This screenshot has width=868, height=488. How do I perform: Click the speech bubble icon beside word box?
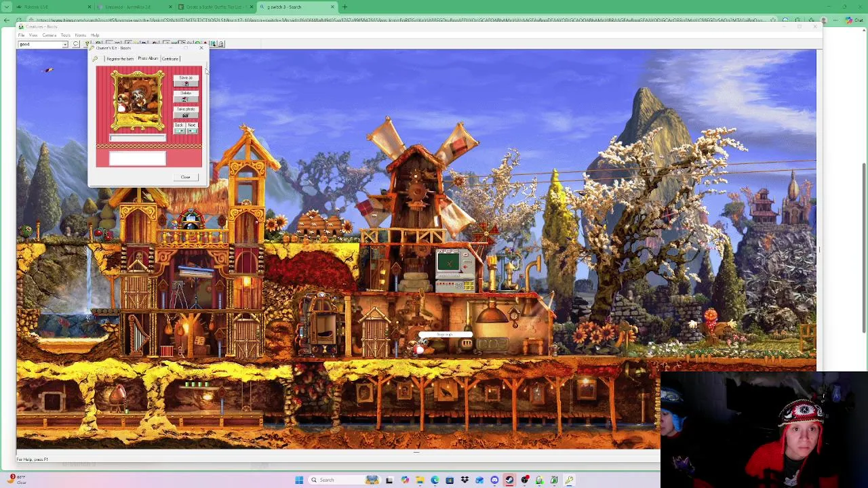pos(76,44)
